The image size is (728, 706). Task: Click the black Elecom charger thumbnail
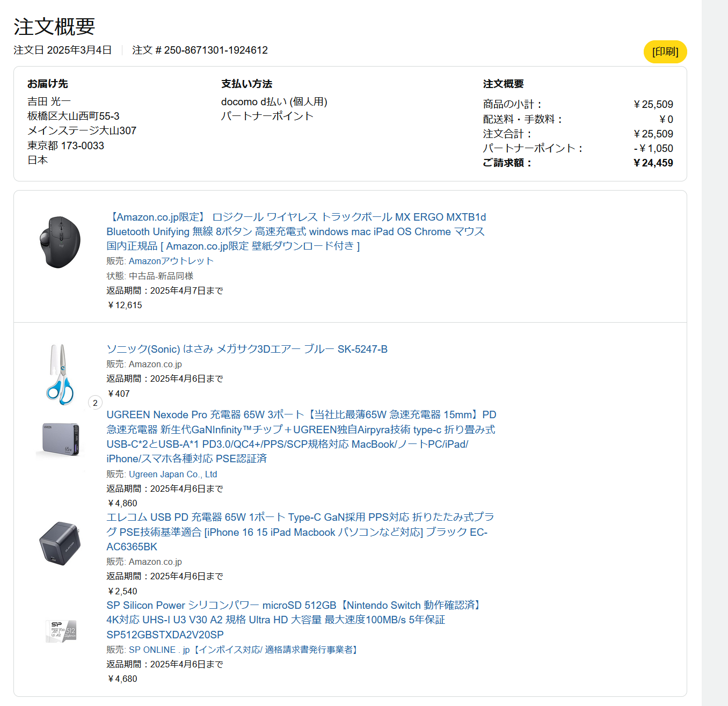pos(60,543)
